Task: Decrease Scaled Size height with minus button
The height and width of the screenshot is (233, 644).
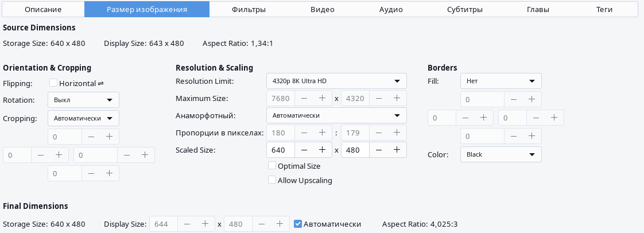Action: (378, 150)
